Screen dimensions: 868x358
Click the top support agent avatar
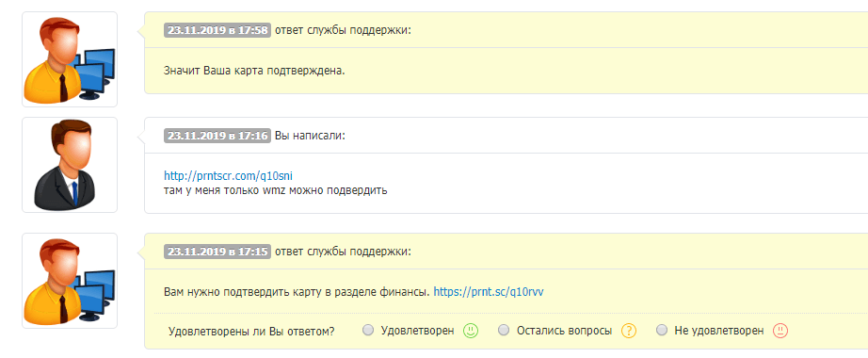[x=70, y=59]
